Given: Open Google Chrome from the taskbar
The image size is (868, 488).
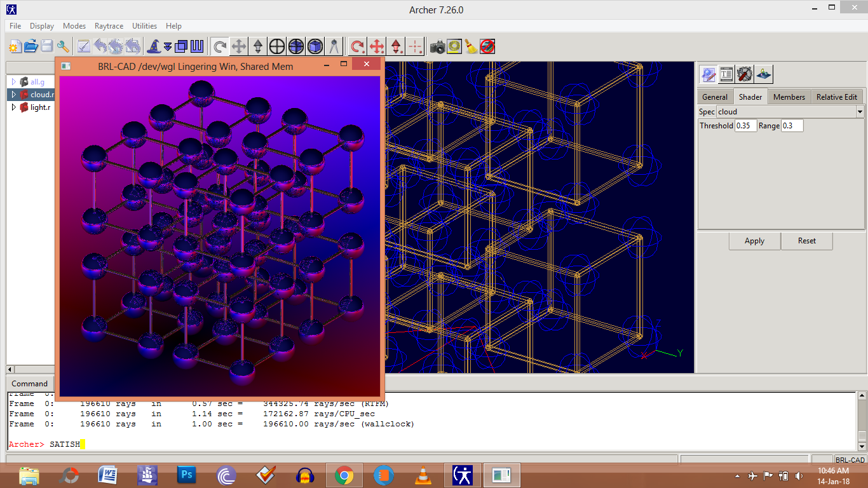Looking at the screenshot, I should point(344,475).
